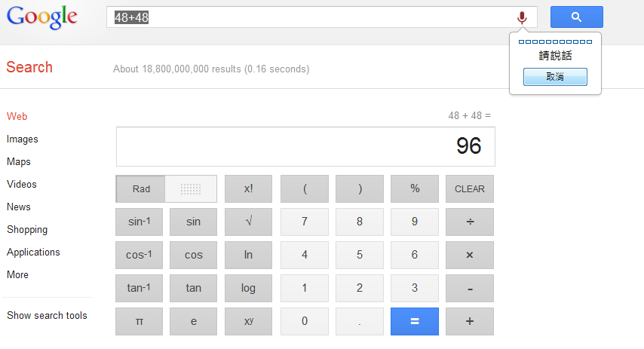Click the Google logo
This screenshot has width=644, height=349.
(42, 17)
